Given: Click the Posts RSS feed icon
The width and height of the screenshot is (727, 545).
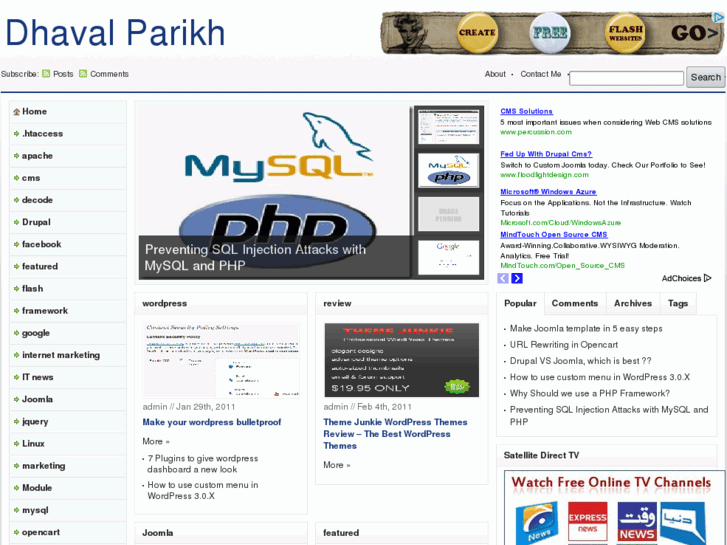Looking at the screenshot, I should (x=46, y=74).
